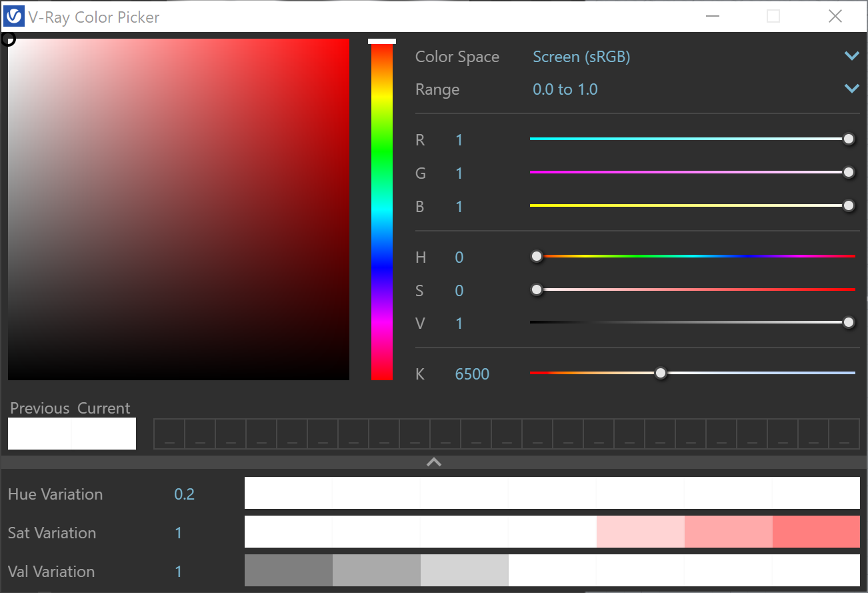Pick the medium pink Sat Variation swatch

pos(729,532)
